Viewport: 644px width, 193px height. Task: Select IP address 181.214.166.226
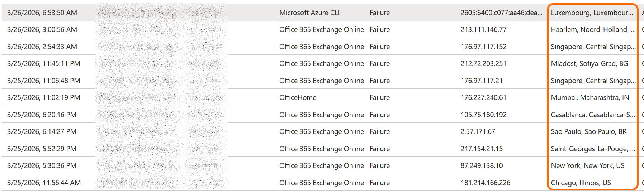[x=485, y=183]
